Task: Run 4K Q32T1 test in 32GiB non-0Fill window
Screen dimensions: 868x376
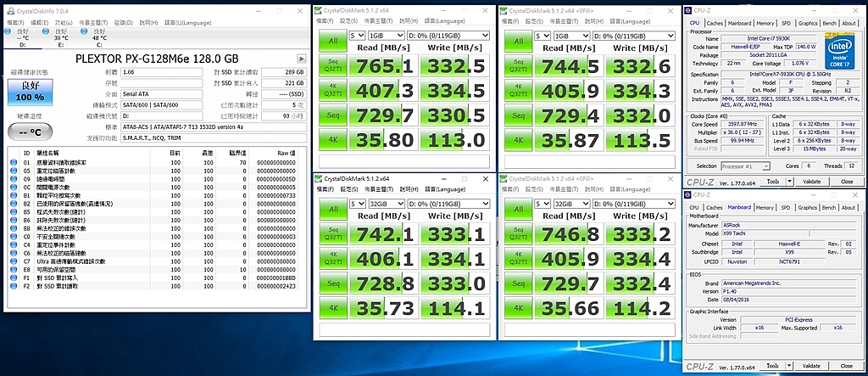Action: 332,258
